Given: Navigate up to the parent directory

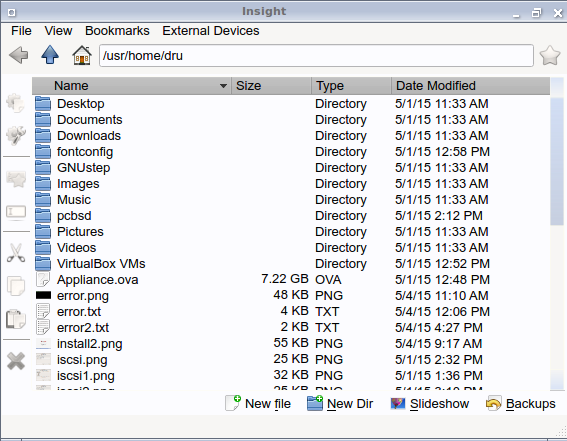Looking at the screenshot, I should point(50,55).
